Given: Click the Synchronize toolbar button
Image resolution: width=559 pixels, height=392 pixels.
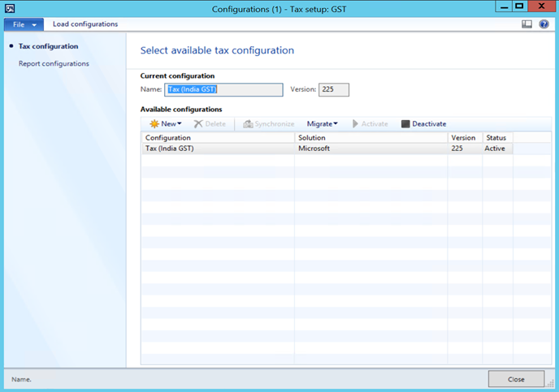Looking at the screenshot, I should pos(269,124).
